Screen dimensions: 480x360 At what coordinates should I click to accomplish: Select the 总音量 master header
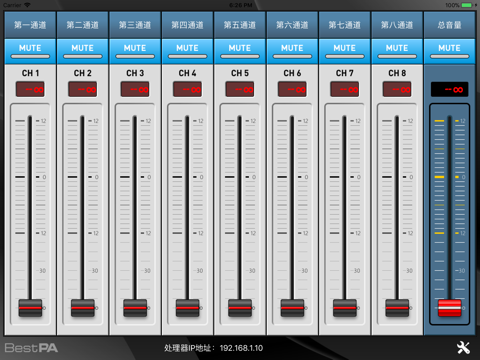pyautogui.click(x=449, y=25)
